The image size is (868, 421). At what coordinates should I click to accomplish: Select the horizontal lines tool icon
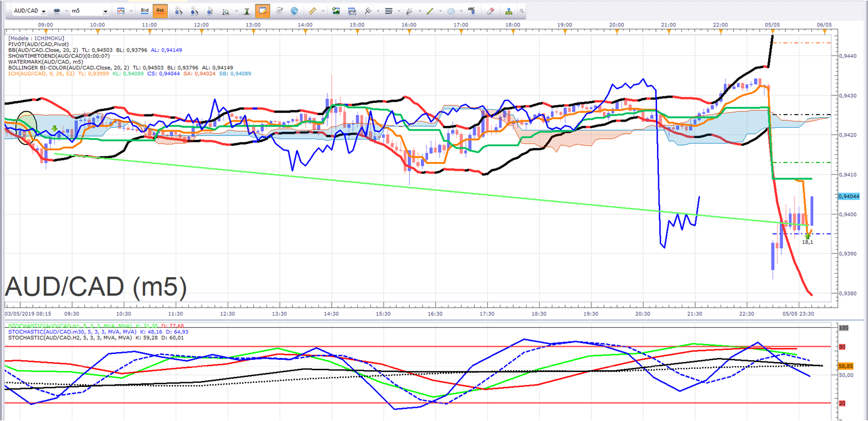(388, 11)
